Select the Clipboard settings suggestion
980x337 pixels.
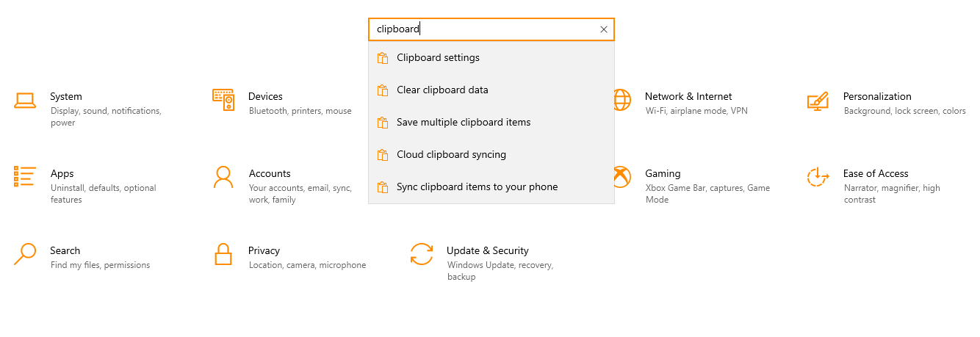click(491, 57)
